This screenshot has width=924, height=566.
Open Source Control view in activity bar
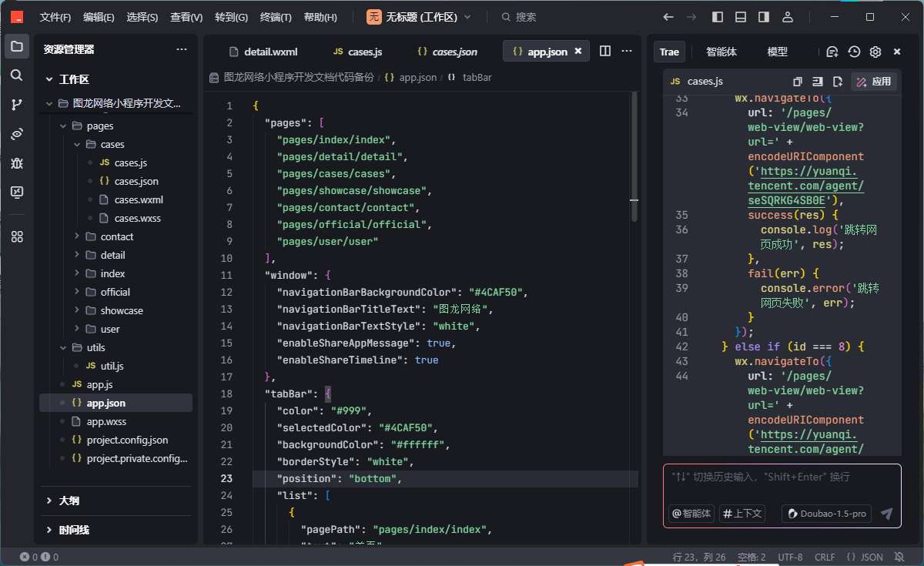pyautogui.click(x=17, y=105)
